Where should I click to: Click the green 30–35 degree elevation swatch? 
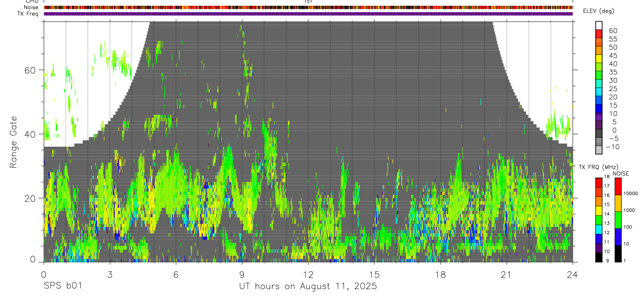click(599, 76)
